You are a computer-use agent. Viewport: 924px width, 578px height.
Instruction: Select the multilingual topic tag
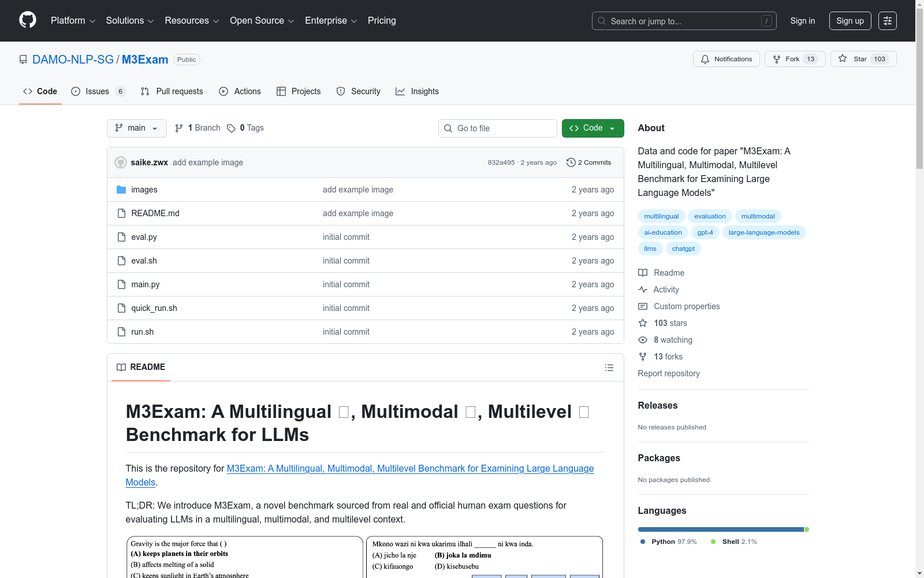coord(661,216)
